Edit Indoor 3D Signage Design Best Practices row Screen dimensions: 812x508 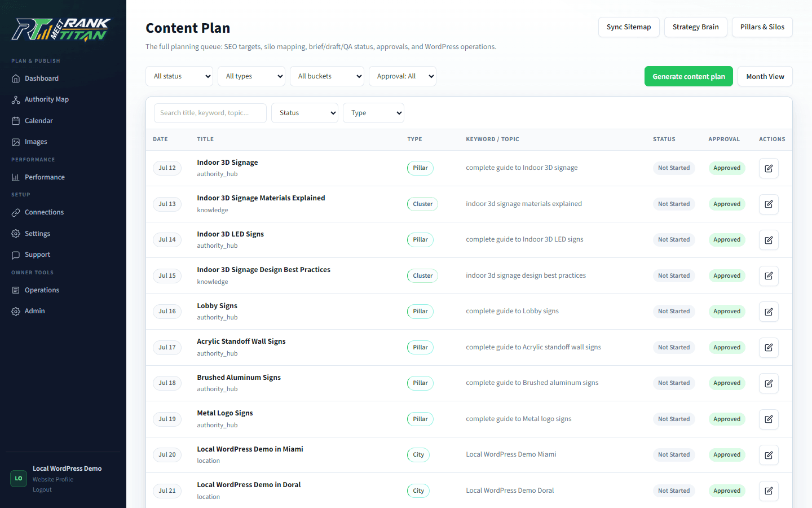[769, 276]
